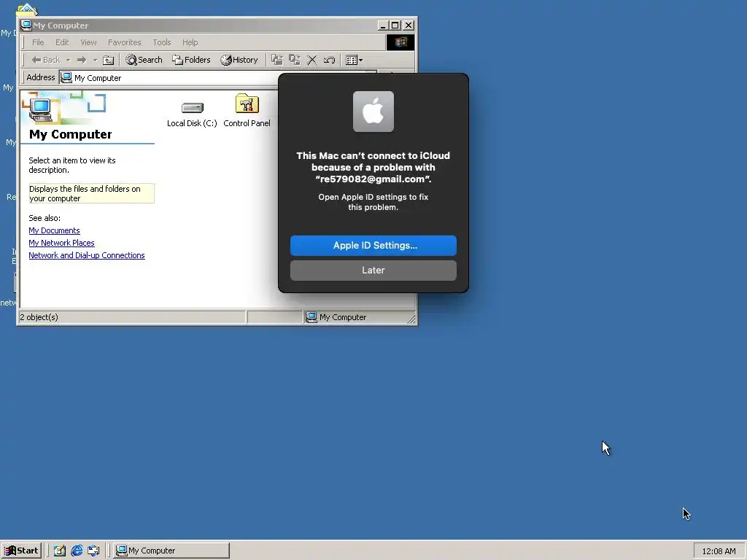Toggle the Folders pane
This screenshot has width=747, height=560.
pos(192,60)
